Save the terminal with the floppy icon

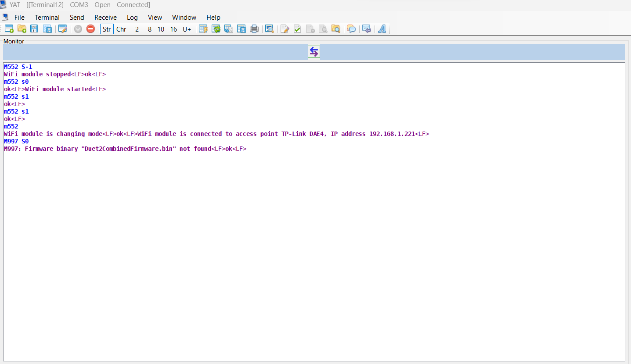click(x=34, y=29)
